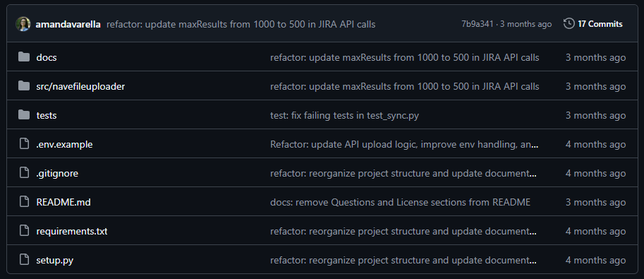Open the latest commit message in the header
The height and width of the screenshot is (279, 644).
coord(241,24)
